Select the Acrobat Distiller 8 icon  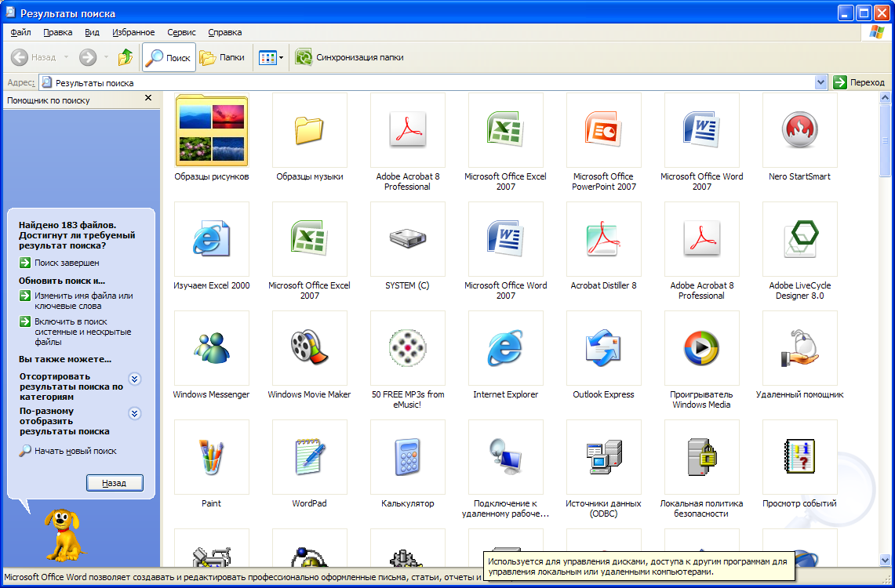coord(604,239)
